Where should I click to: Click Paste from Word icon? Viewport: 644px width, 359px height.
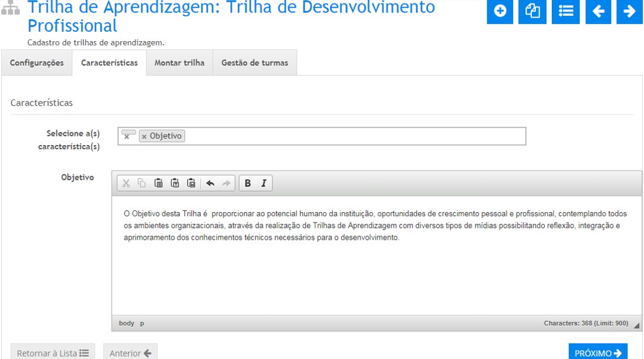[x=191, y=183]
